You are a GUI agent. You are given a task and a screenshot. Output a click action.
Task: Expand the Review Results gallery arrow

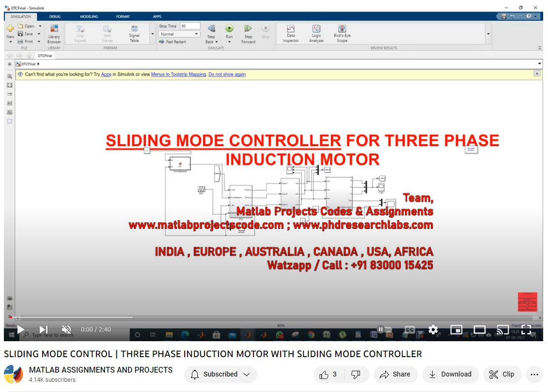pyautogui.click(x=488, y=34)
